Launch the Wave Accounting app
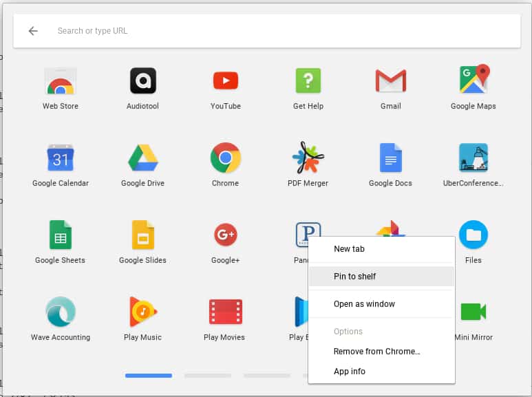Viewport: 532px width, 397px height. pyautogui.click(x=61, y=312)
